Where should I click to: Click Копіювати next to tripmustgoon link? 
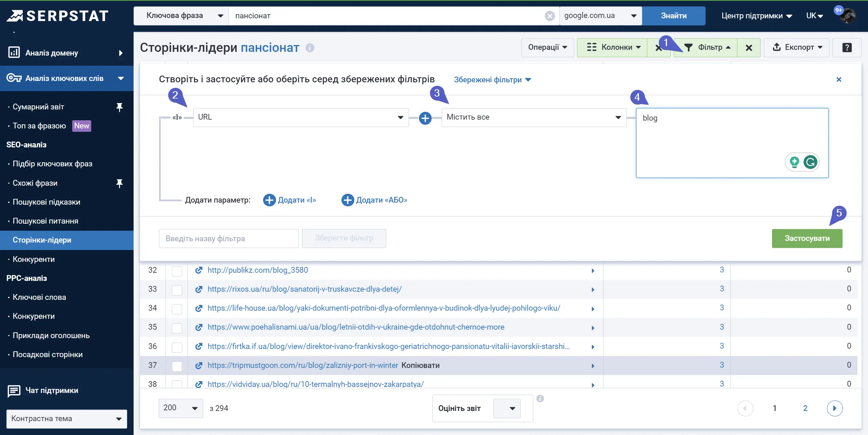tap(420, 366)
